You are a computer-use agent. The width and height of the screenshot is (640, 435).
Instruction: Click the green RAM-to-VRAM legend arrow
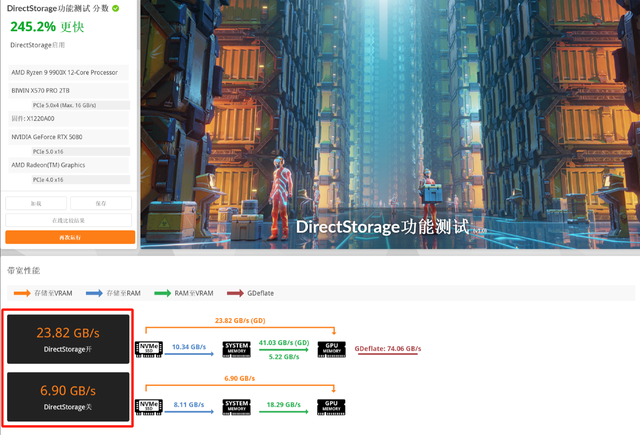(162, 293)
